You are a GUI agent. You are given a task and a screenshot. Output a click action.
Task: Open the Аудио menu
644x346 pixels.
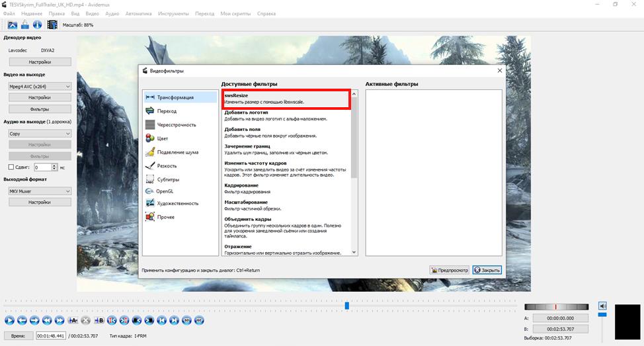112,13
